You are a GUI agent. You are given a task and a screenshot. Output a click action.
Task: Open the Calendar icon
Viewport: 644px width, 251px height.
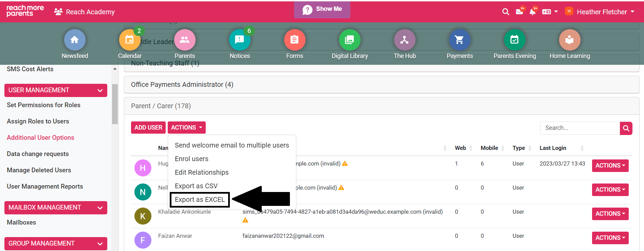[129, 40]
